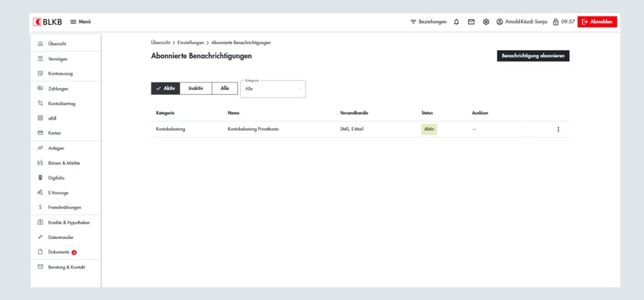This screenshot has height=300, width=644.
Task: Click the Kontoübertrag transfer icon
Action: [x=40, y=104]
